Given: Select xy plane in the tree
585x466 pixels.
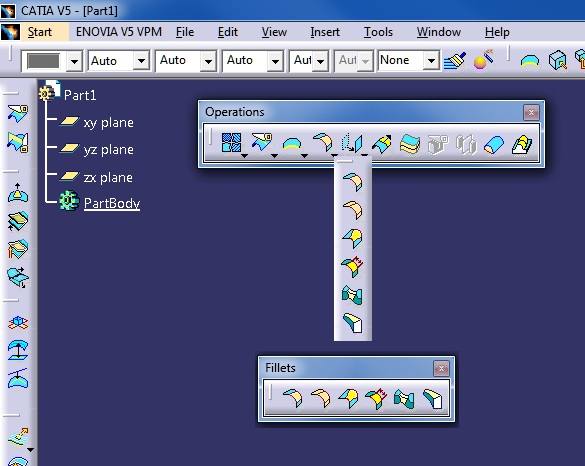Looking at the screenshot, I should pyautogui.click(x=108, y=122).
